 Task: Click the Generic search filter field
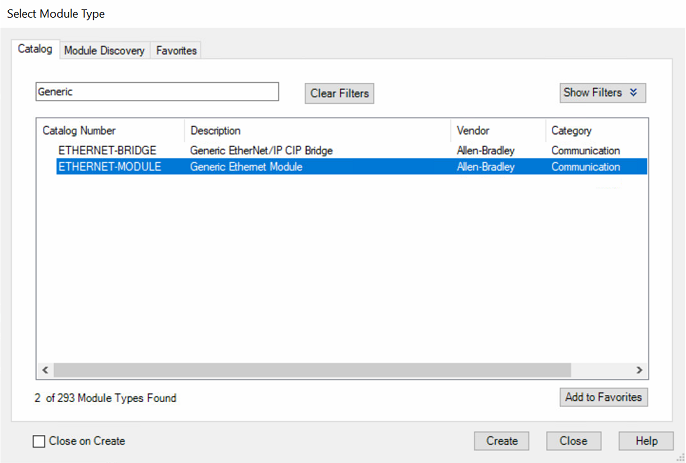(x=157, y=92)
